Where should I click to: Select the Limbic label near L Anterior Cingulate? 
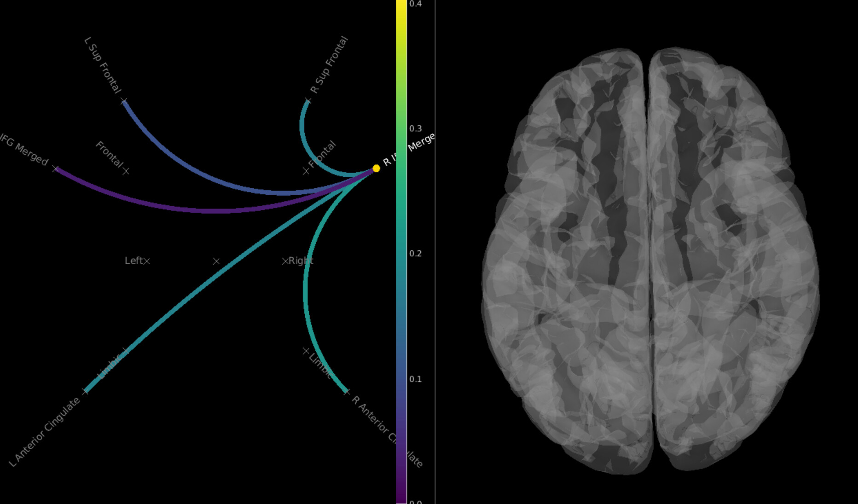[x=110, y=367]
